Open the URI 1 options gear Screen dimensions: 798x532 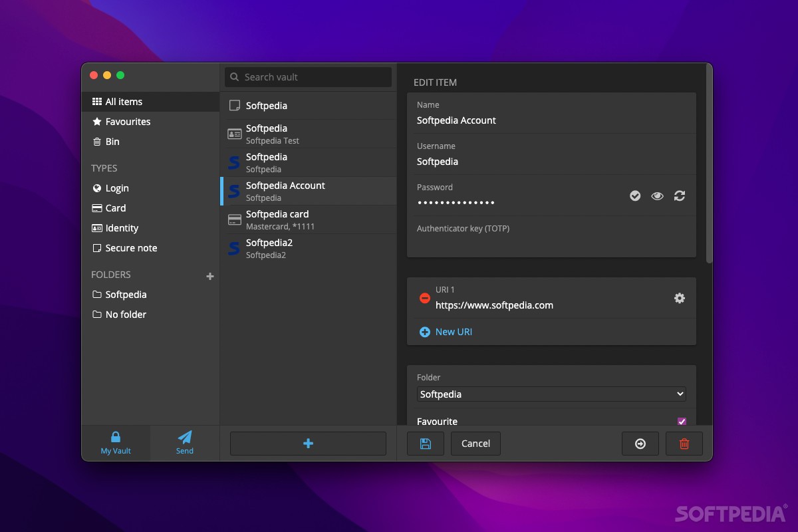(x=679, y=298)
